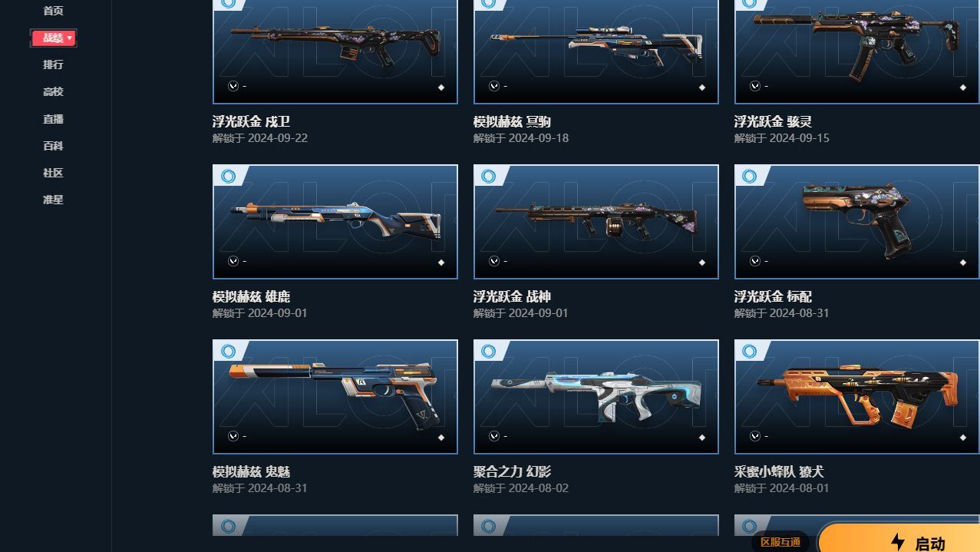Click diamond tier icon on 模拟赫兹 冥驹 card

tap(702, 88)
